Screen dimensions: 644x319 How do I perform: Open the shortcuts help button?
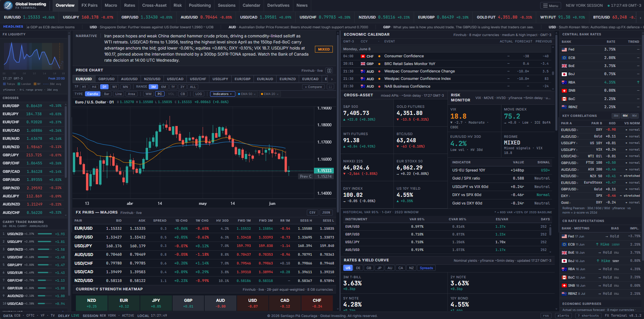click(x=588, y=316)
